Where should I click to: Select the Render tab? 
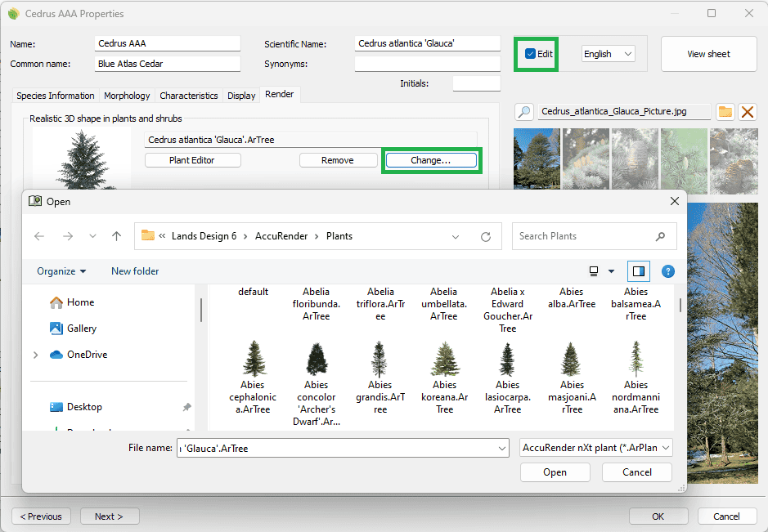[x=280, y=94]
